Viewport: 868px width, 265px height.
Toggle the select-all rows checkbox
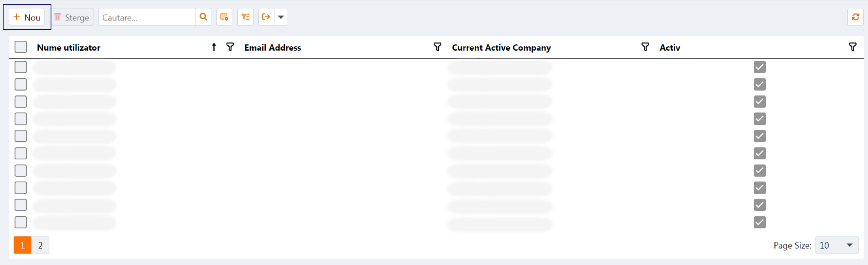[21, 47]
